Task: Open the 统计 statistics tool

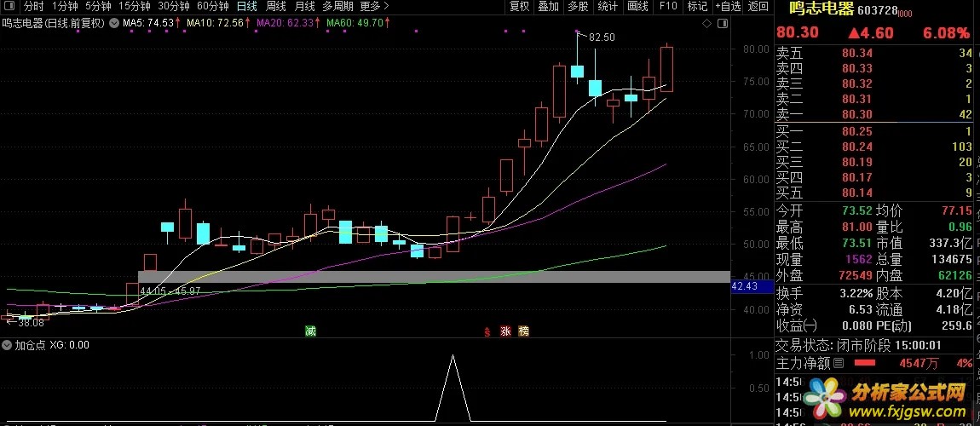Action: pos(608,7)
